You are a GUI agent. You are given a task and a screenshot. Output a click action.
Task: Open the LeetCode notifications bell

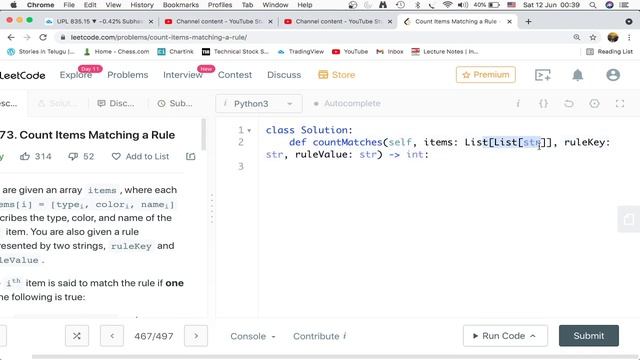click(578, 75)
